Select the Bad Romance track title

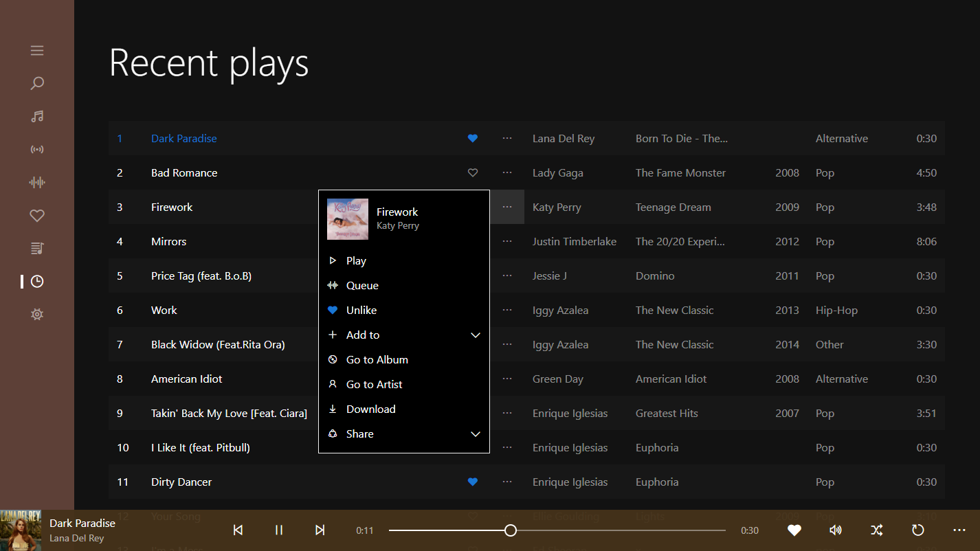[x=184, y=172]
